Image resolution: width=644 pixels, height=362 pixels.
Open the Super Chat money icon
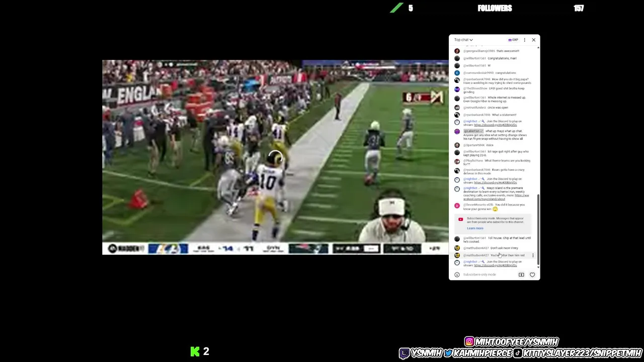coord(521,275)
